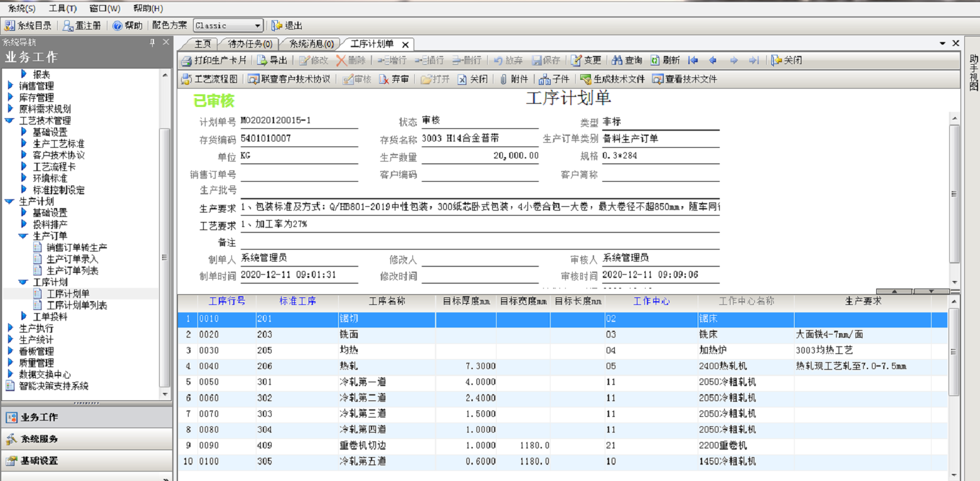The width and height of the screenshot is (980, 481).
Task: Select the 热轧 row in process table
Action: pyautogui.click(x=349, y=366)
